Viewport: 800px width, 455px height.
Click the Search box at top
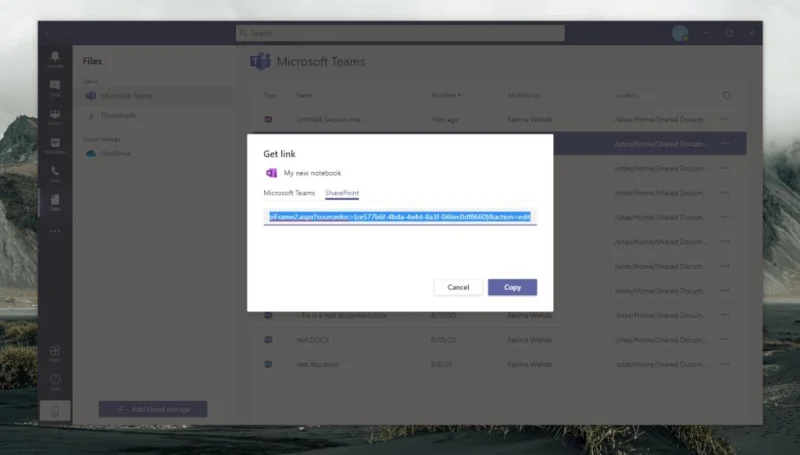400,33
